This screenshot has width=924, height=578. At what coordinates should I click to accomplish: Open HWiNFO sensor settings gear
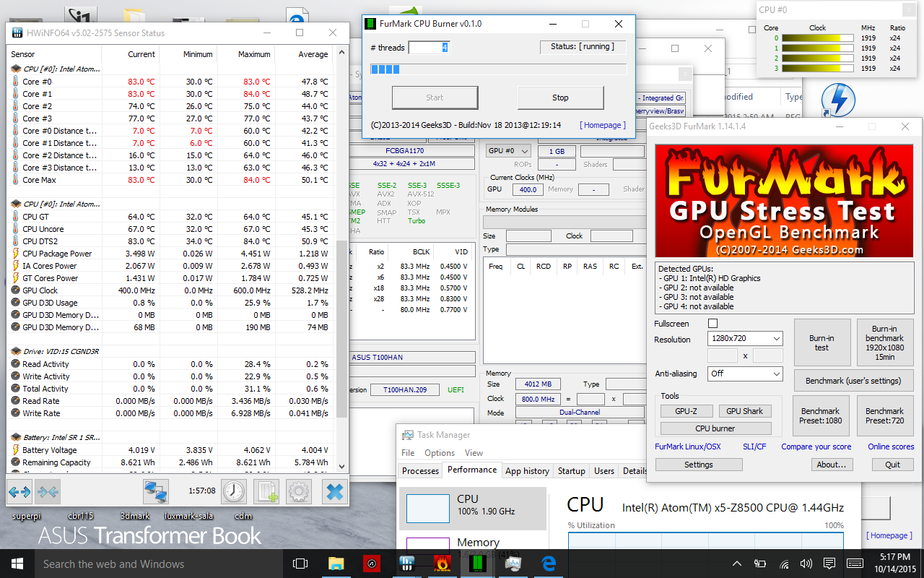[x=300, y=492]
